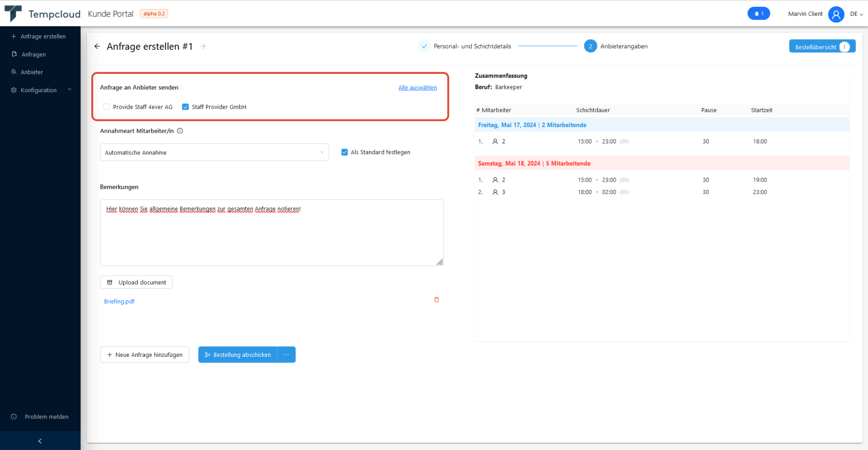868x450 pixels.
Task: Uncheck Staff Provider GmbH checkbox
Action: tap(185, 107)
